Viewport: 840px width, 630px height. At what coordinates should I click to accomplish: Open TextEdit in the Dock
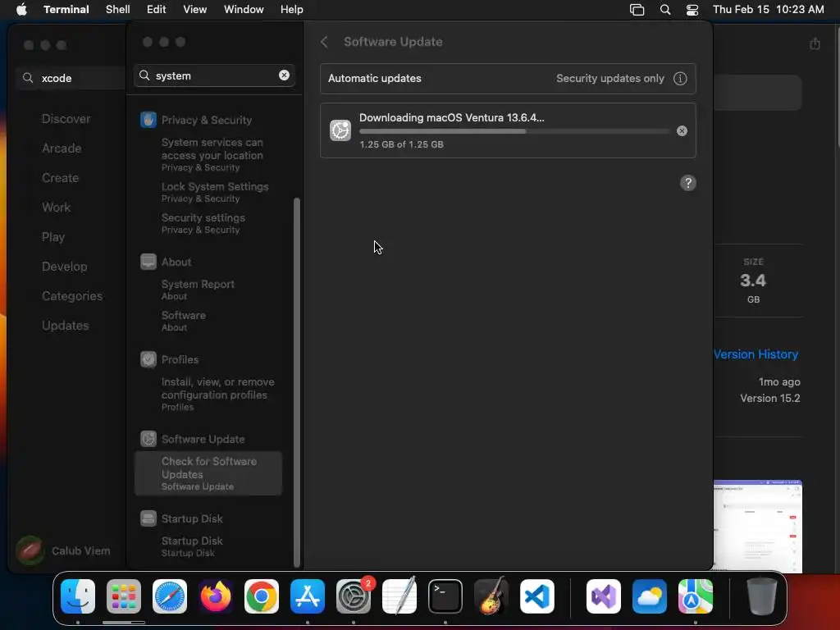click(x=399, y=596)
